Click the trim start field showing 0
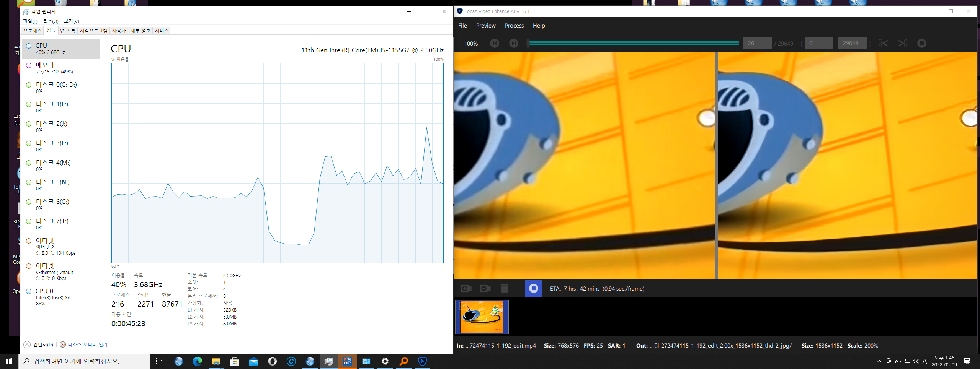This screenshot has width=980, height=369. 818,43
